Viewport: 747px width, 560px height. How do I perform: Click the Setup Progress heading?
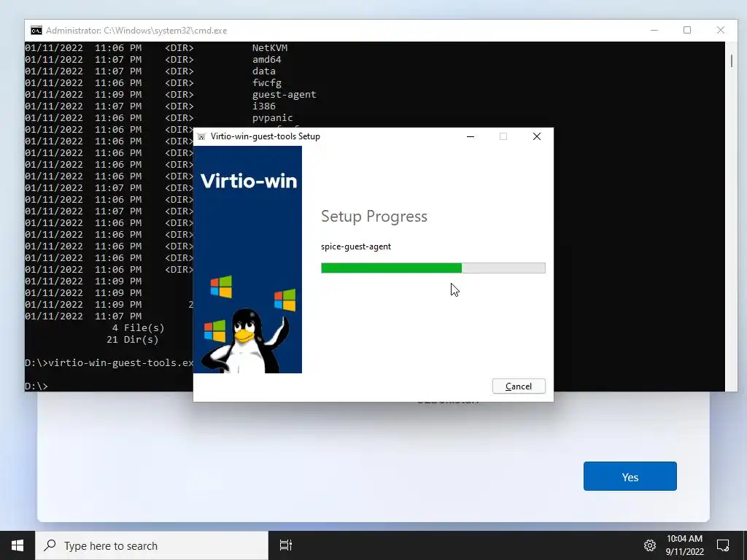pyautogui.click(x=374, y=216)
